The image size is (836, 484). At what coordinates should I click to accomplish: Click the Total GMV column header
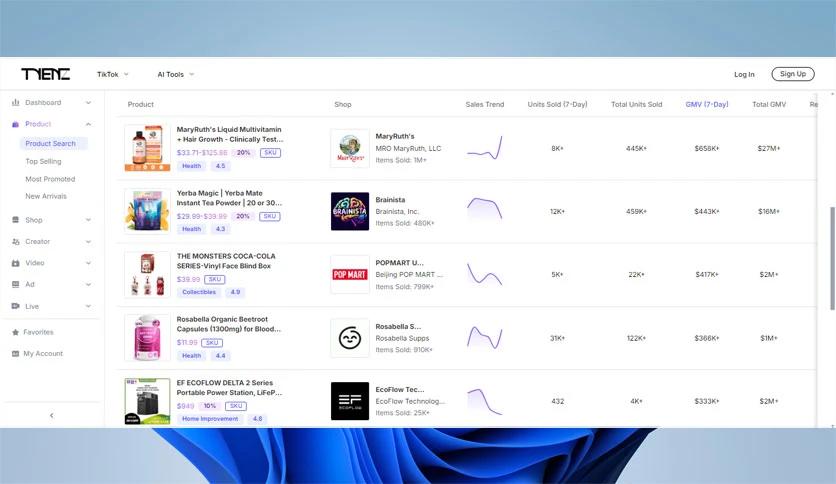(x=769, y=104)
